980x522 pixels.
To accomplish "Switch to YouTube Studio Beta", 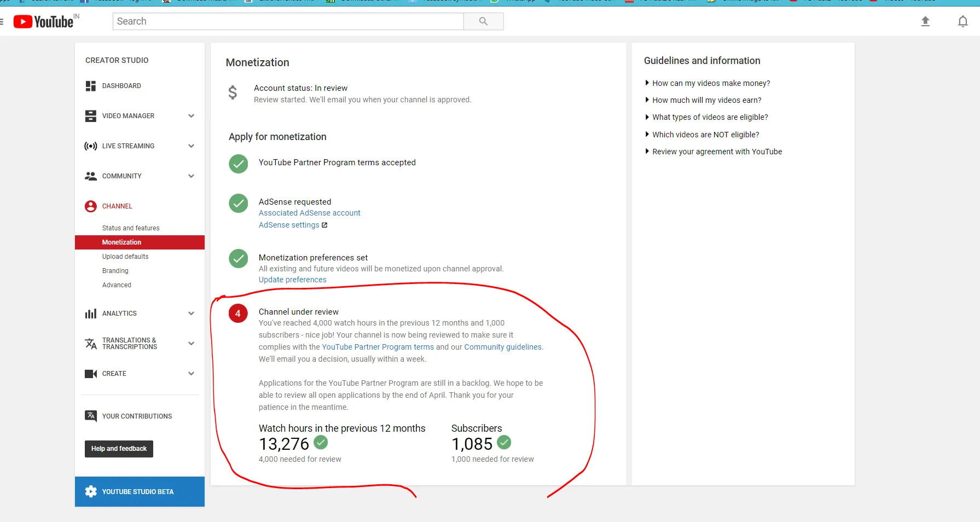I will coord(140,491).
